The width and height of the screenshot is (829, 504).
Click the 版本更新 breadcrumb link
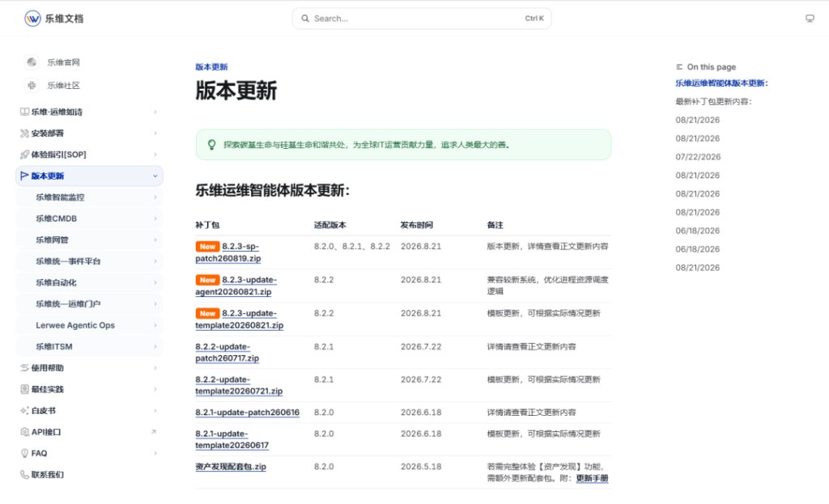pyautogui.click(x=211, y=67)
